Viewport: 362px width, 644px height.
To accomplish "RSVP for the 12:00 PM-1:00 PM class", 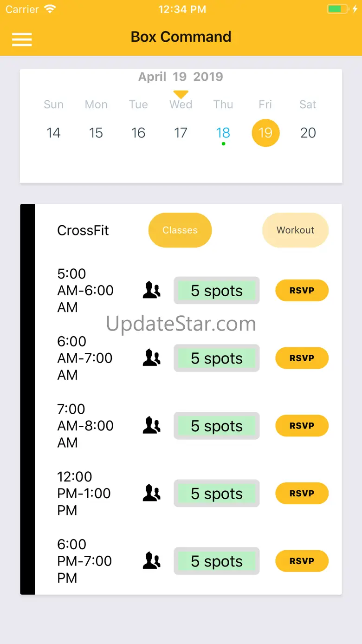I will coord(302,494).
